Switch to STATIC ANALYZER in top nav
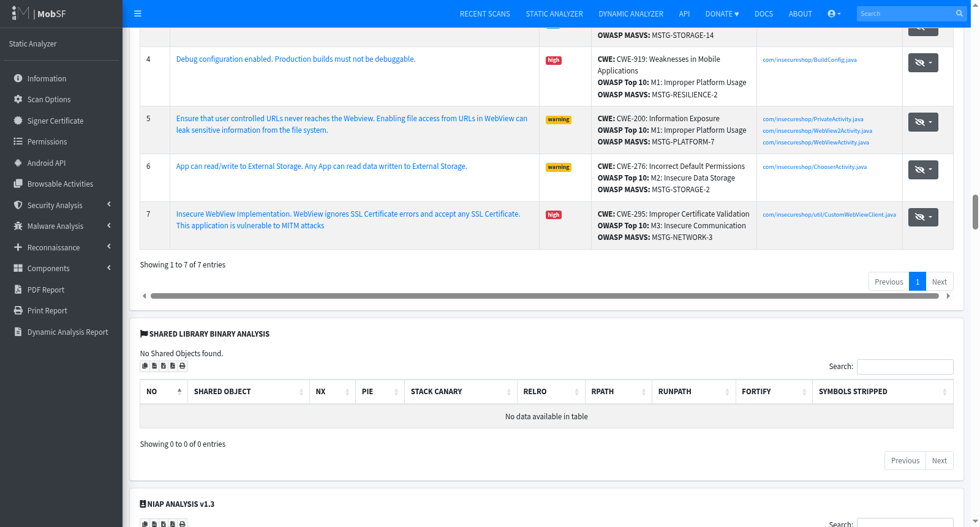The image size is (980, 527). (554, 13)
